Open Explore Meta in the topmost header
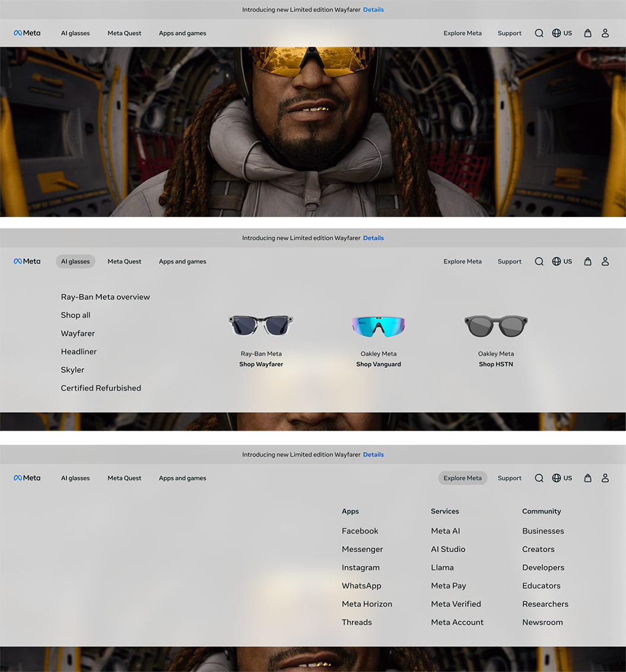Viewport: 626px width, 672px height. point(463,33)
